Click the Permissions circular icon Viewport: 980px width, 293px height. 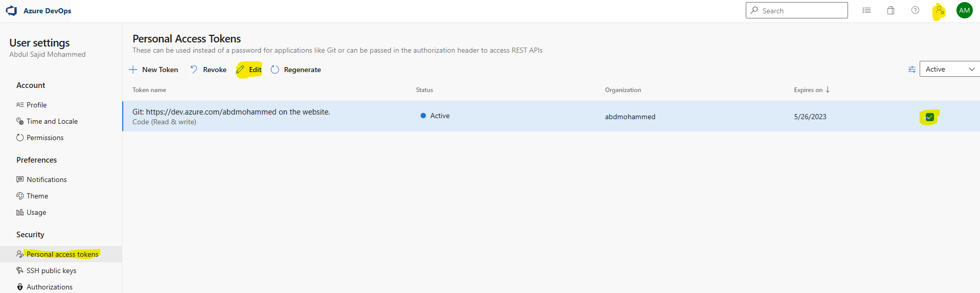click(20, 138)
